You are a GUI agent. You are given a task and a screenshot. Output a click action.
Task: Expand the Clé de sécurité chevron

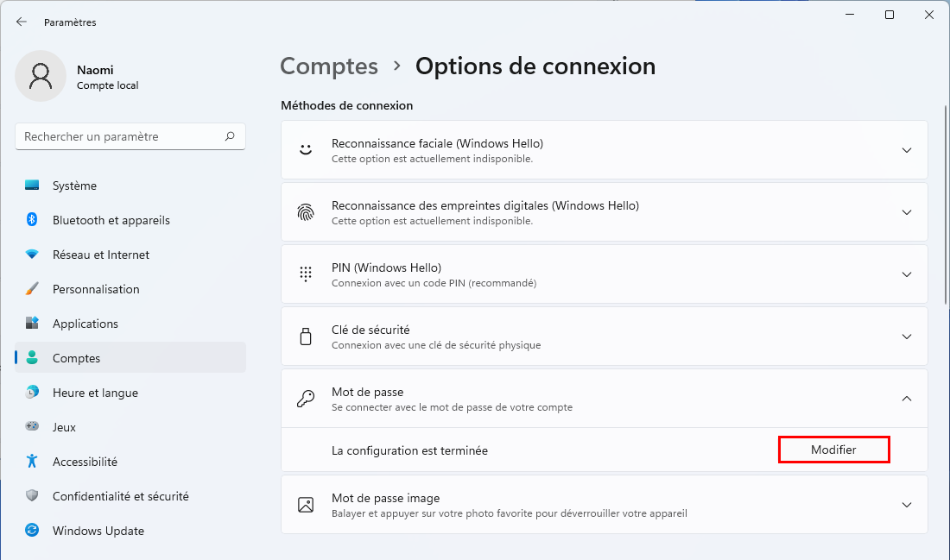pyautogui.click(x=907, y=337)
